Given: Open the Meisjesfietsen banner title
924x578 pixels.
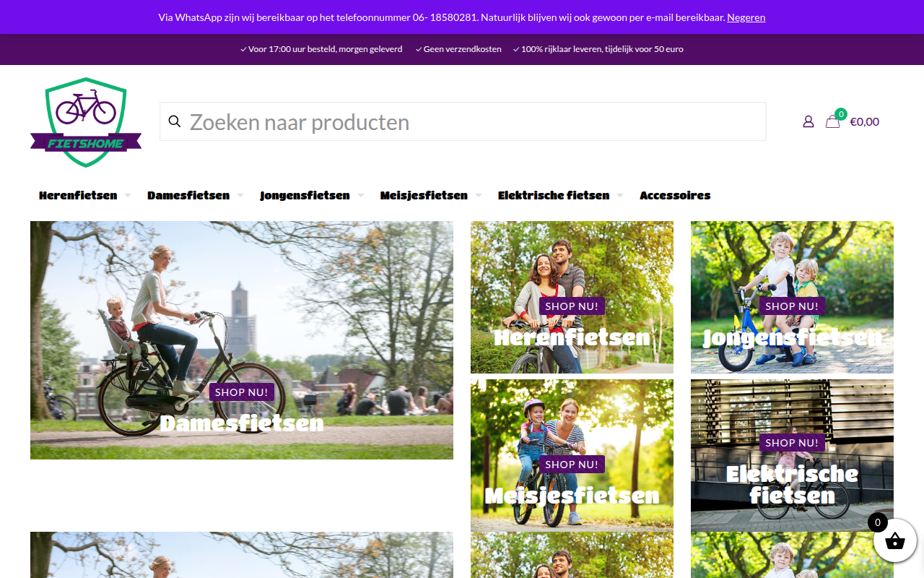Looking at the screenshot, I should click(x=572, y=495).
